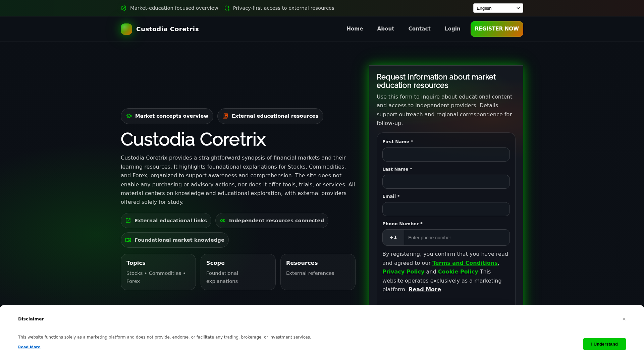The height and width of the screenshot is (362, 644).
Task: Focus the Enter phone number field
Action: point(457,238)
